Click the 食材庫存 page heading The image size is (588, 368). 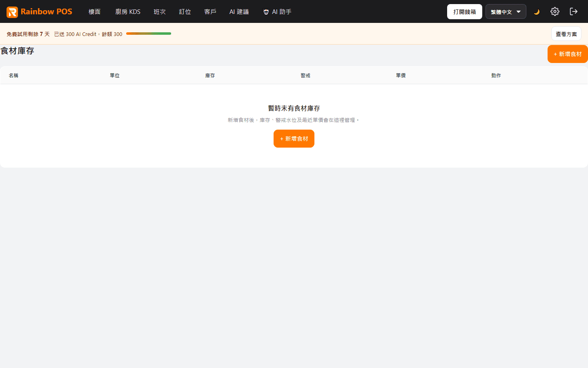[x=17, y=51]
